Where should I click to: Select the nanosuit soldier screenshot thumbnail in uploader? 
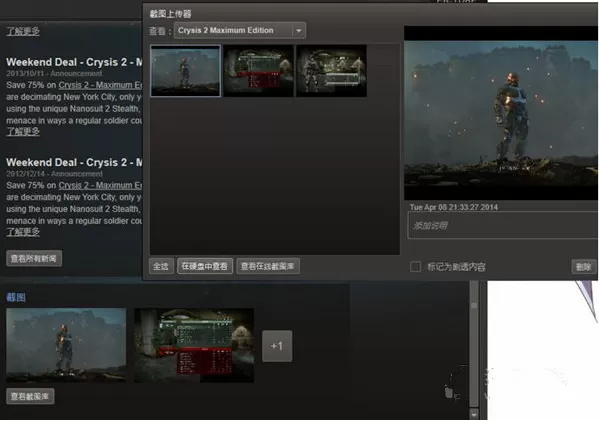[186, 71]
